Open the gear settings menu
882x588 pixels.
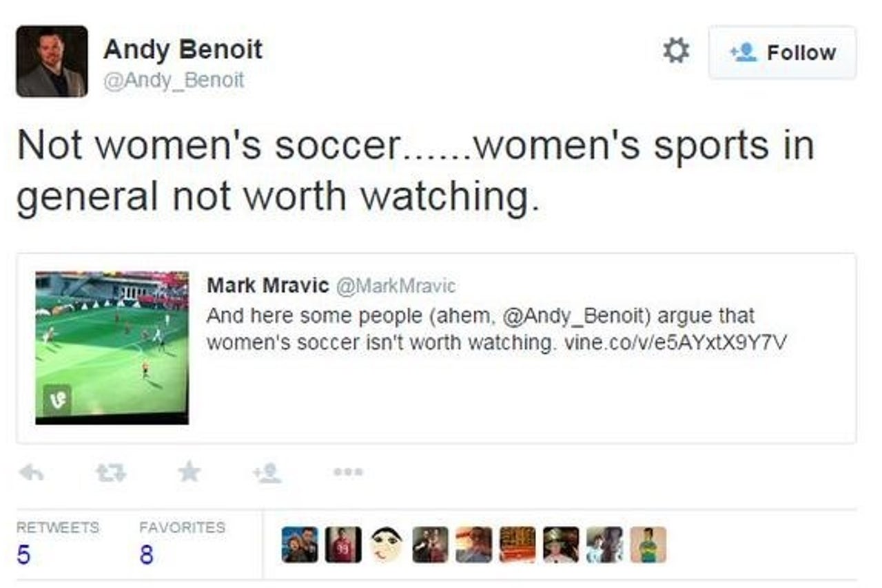click(675, 52)
